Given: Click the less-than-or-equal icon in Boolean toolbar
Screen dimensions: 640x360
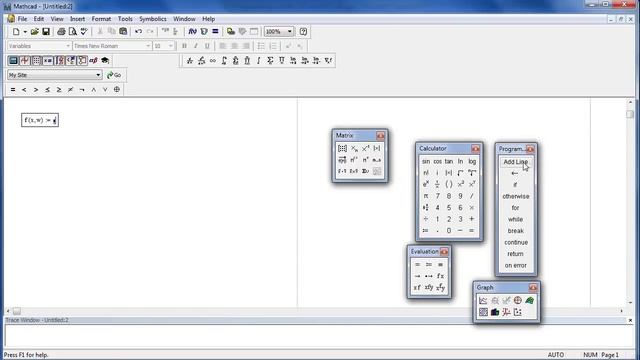Looking at the screenshot, I should tap(47, 89).
